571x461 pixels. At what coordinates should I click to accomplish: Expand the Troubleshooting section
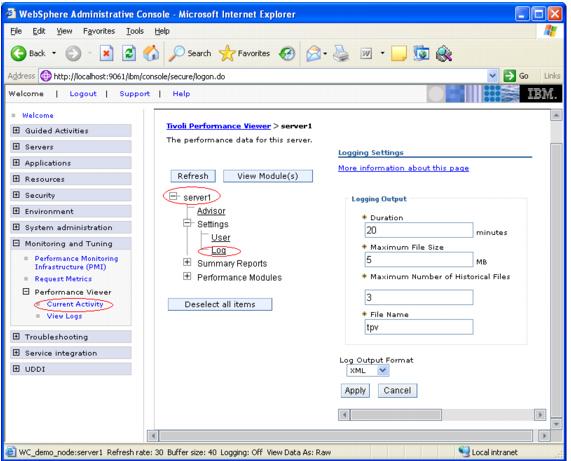(16, 336)
